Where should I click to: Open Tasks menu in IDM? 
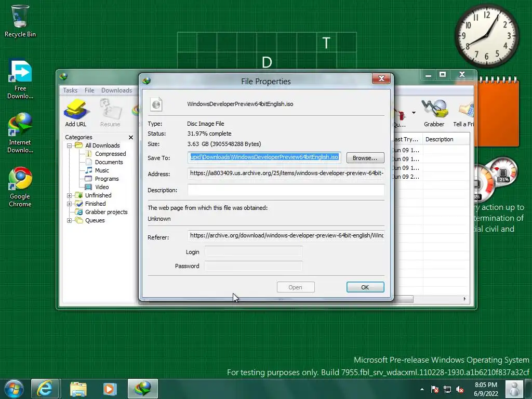pyautogui.click(x=70, y=90)
